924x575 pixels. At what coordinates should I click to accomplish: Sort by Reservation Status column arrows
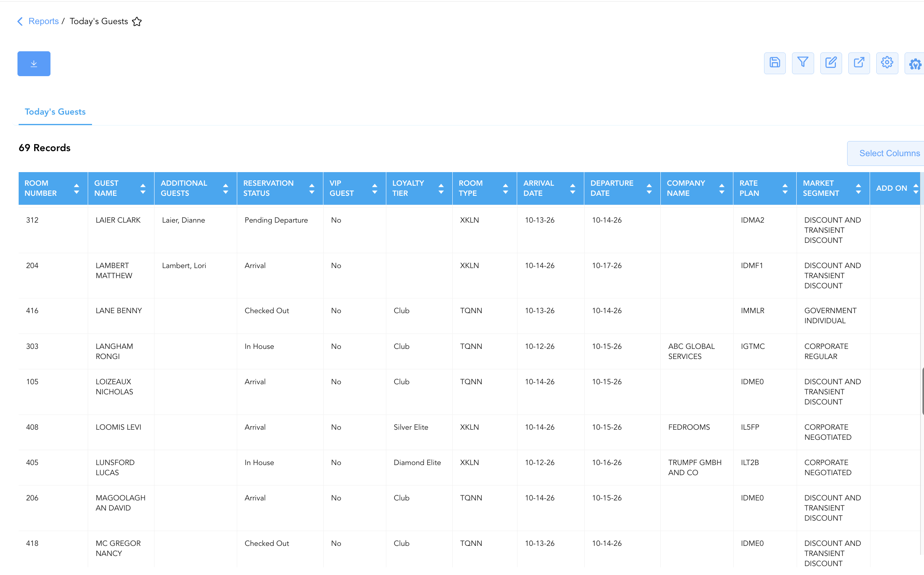[x=312, y=189]
